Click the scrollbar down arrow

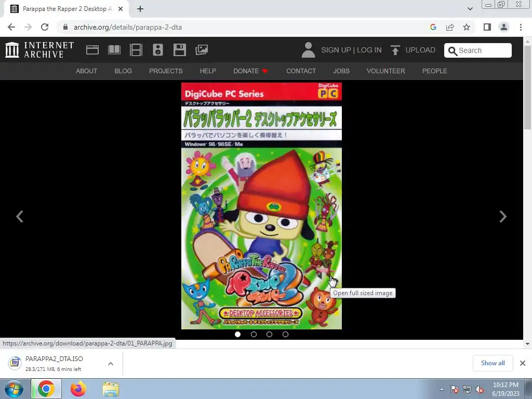tap(527, 344)
